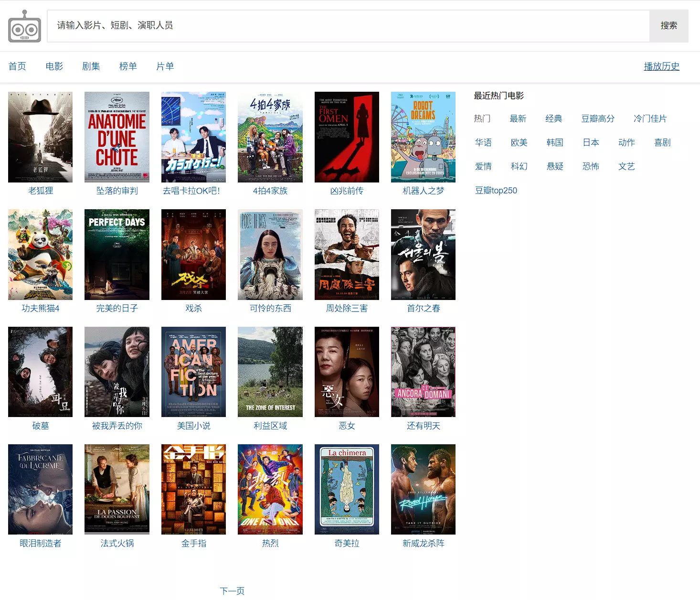Go to next page with 下一页
The image size is (700, 600).
[x=232, y=591]
